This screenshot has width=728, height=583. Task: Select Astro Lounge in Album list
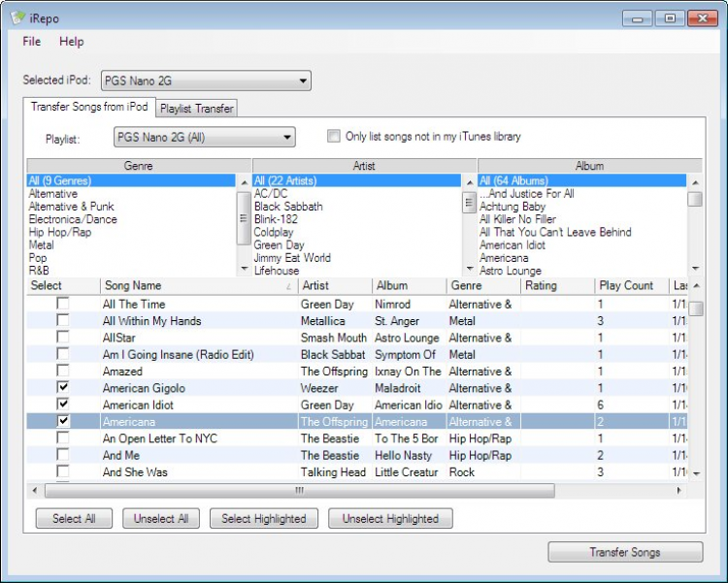[x=582, y=271]
